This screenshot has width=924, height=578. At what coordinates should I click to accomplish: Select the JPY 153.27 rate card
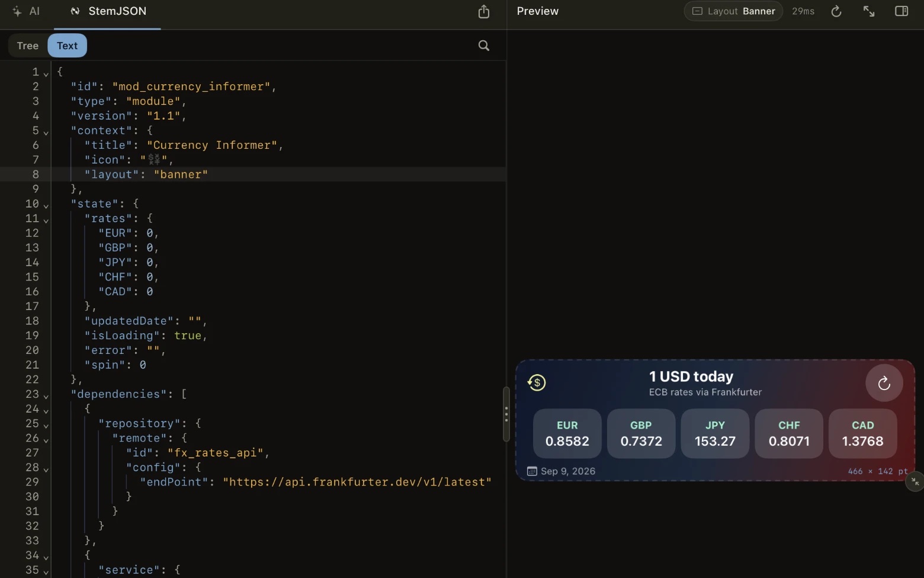point(715,433)
